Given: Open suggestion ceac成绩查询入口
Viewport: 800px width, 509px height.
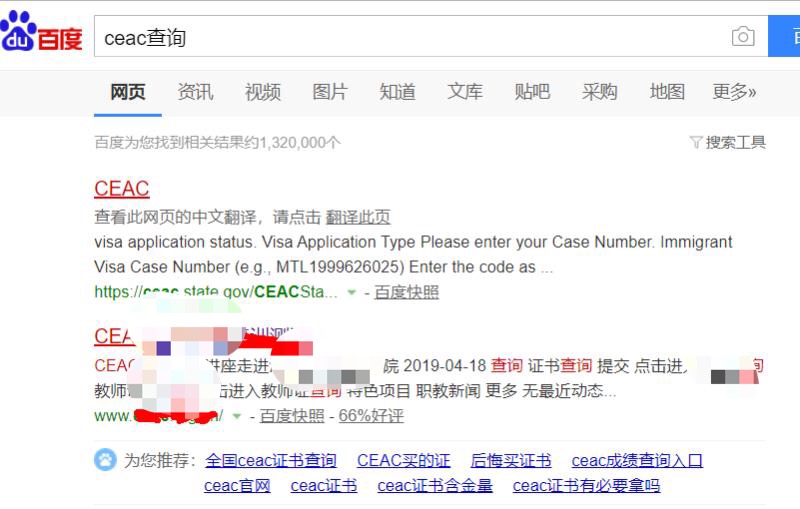Looking at the screenshot, I should coord(637,460).
